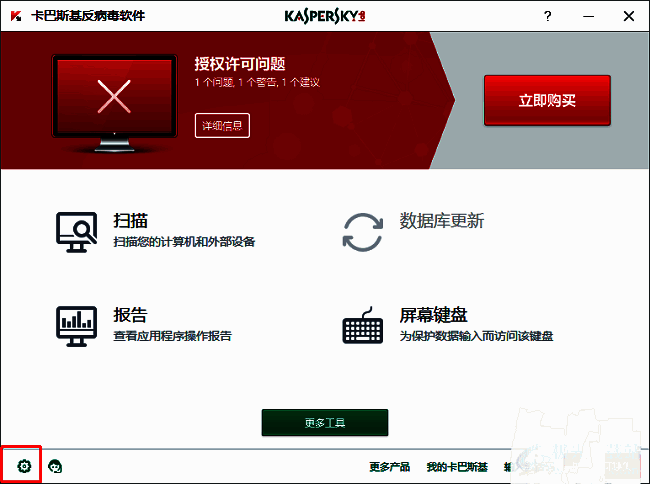Click the Kaspersky K logo in title bar
This screenshot has height=484, width=650.
point(16,16)
